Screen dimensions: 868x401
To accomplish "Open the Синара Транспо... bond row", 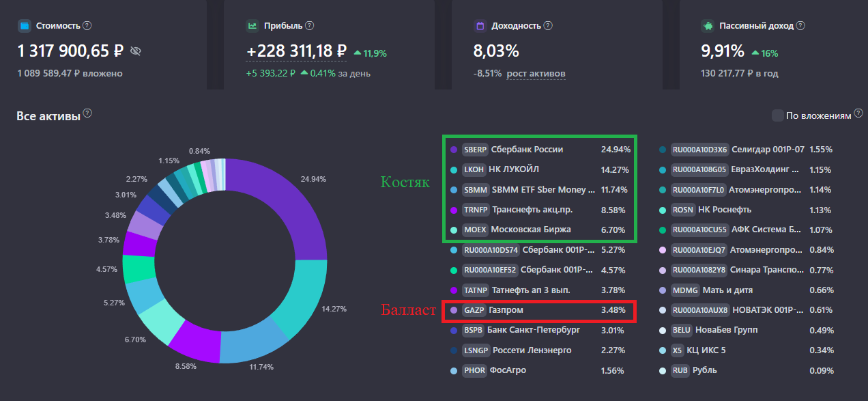I will [x=747, y=270].
